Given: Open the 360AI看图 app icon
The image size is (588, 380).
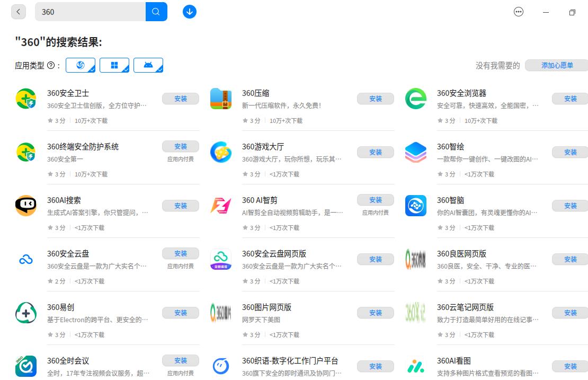Looking at the screenshot, I should pyautogui.click(x=416, y=366).
